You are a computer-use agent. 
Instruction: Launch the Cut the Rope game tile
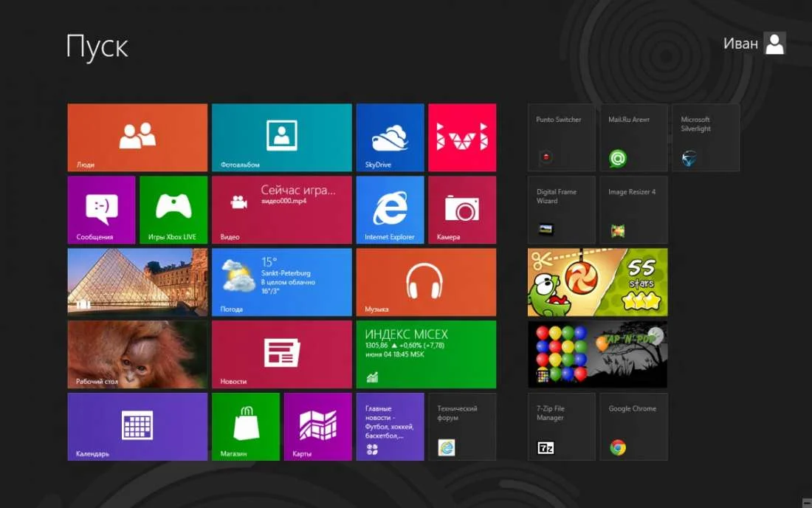pos(598,282)
